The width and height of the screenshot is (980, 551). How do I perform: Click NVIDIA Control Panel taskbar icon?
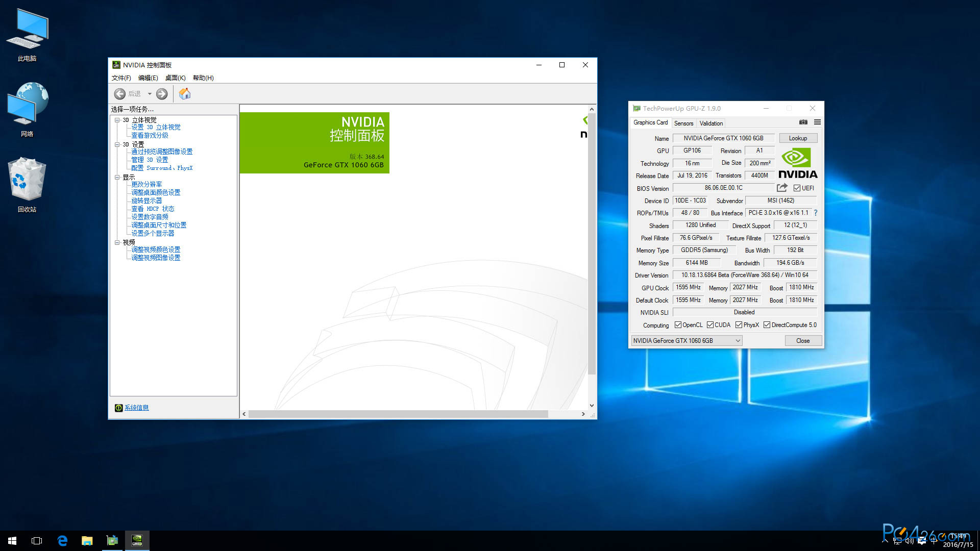137,541
